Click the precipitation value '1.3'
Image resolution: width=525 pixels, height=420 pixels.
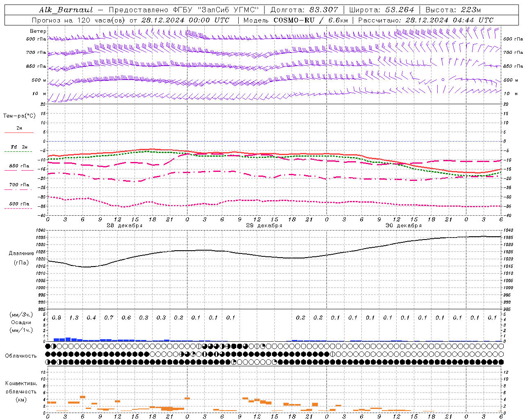tap(74, 318)
